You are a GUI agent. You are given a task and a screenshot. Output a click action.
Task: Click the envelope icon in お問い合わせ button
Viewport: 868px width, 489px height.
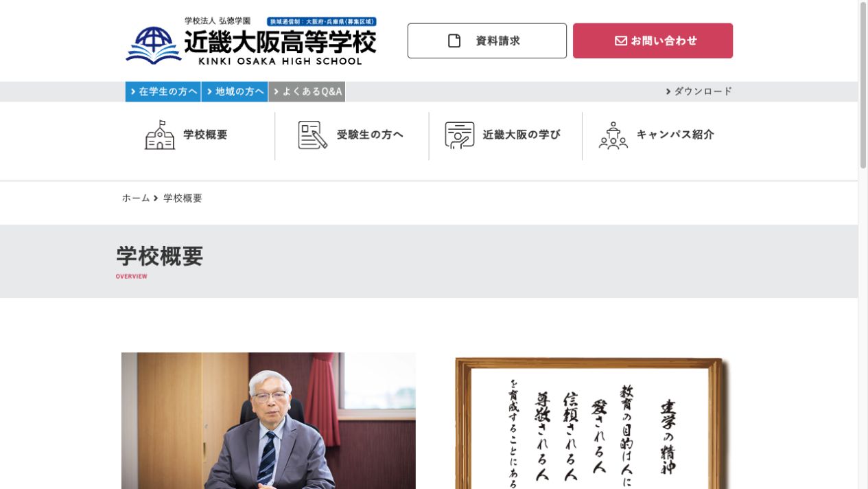point(620,41)
